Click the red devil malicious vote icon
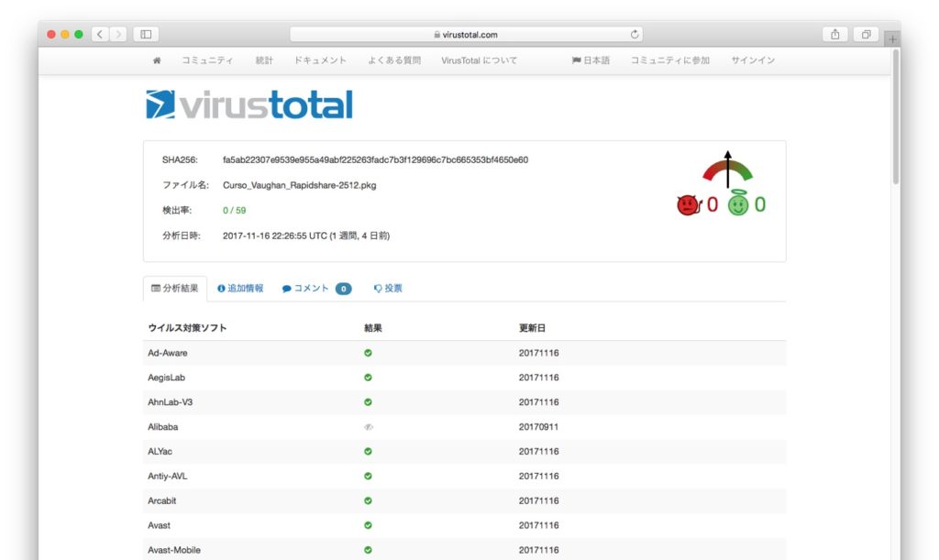The image size is (939, 560). (x=688, y=205)
